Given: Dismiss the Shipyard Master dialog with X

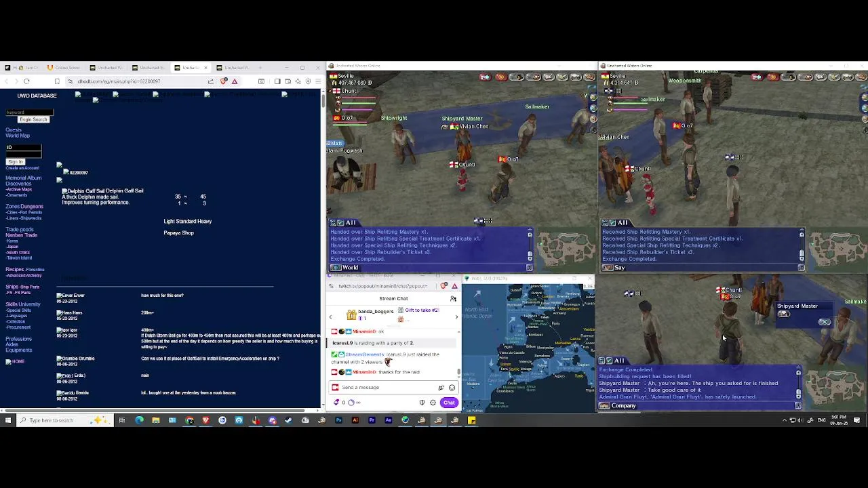Looking at the screenshot, I should (x=825, y=322).
